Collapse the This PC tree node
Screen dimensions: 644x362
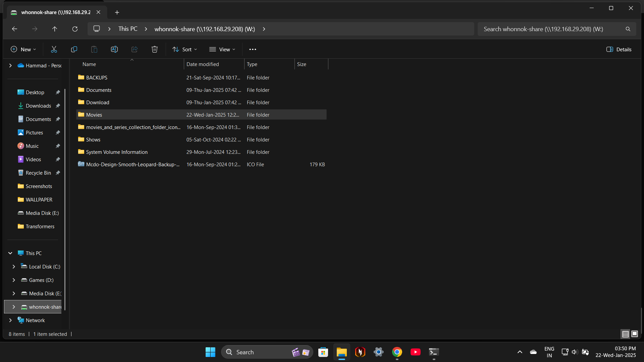click(10, 253)
